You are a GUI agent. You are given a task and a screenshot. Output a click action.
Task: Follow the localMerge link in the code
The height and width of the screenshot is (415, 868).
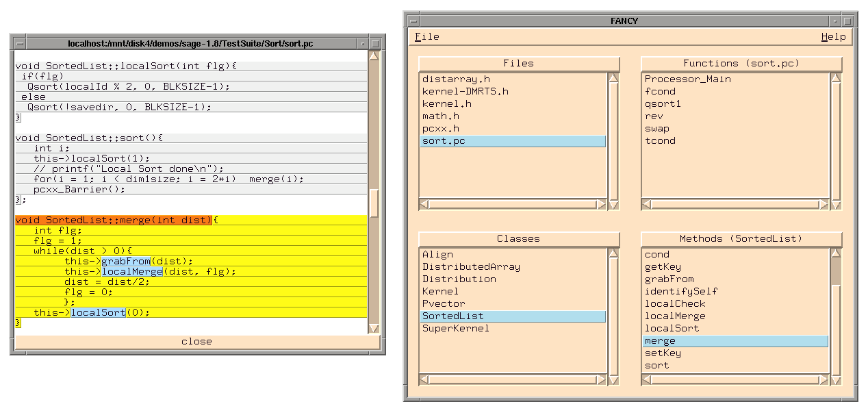pyautogui.click(x=131, y=271)
